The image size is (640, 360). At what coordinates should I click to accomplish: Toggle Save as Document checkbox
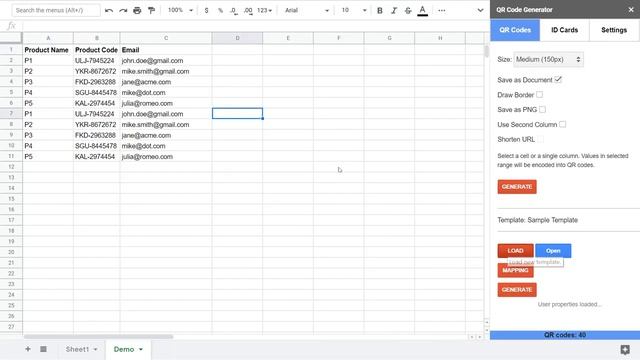(x=558, y=80)
